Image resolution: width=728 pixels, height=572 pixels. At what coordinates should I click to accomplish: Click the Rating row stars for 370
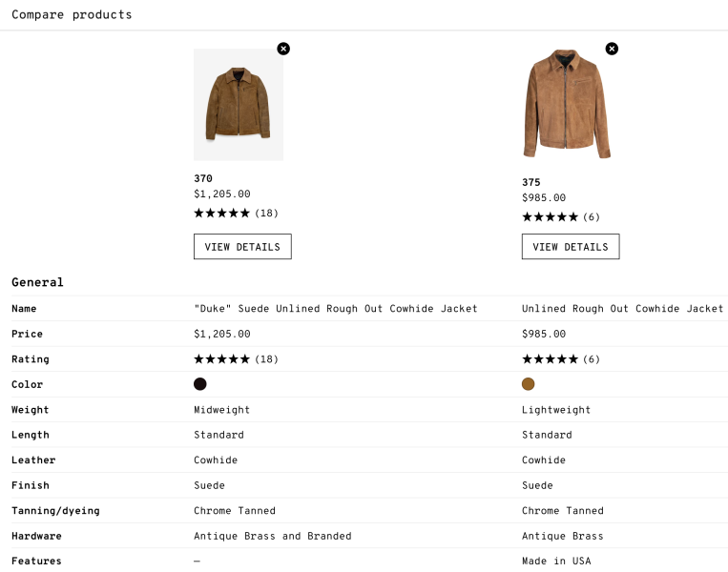click(221, 358)
